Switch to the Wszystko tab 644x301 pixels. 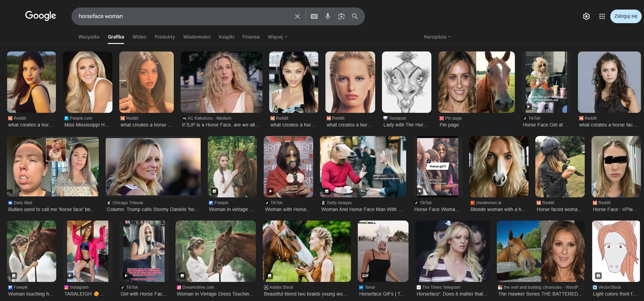[89, 37]
